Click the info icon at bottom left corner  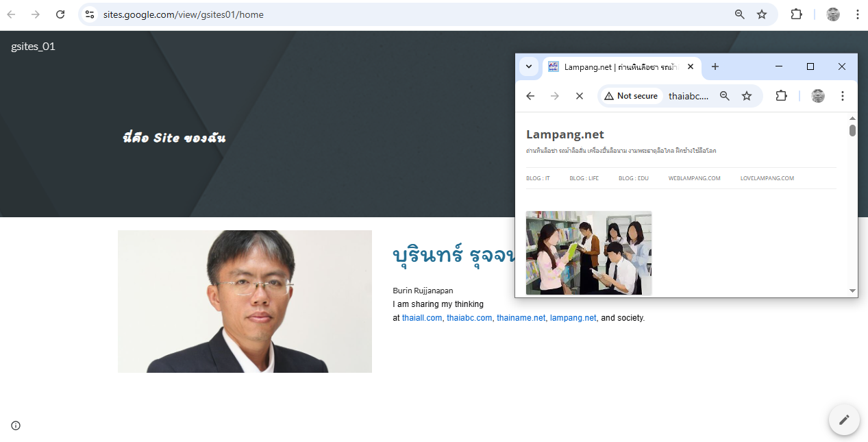click(x=15, y=426)
